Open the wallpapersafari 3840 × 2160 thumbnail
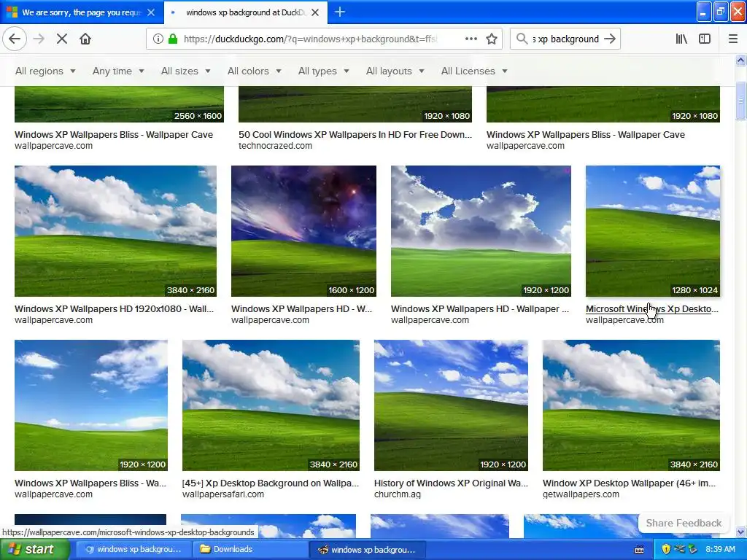This screenshot has height=560, width=747. pos(271,405)
